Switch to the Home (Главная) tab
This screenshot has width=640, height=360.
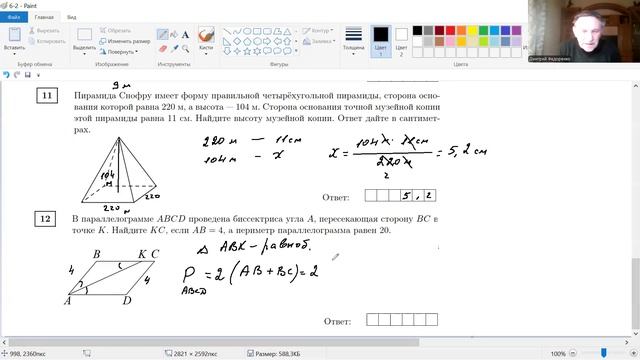click(44, 17)
